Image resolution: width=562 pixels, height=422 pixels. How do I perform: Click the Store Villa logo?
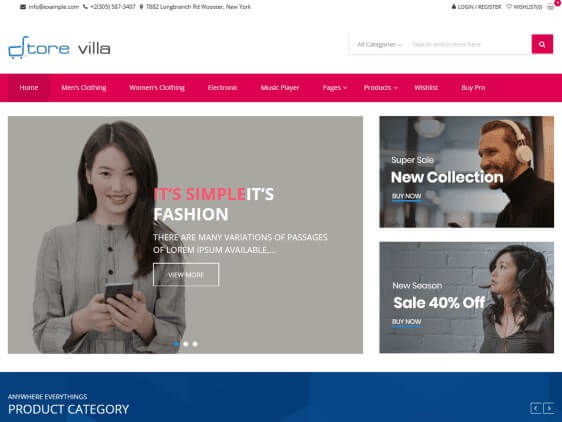(59, 47)
